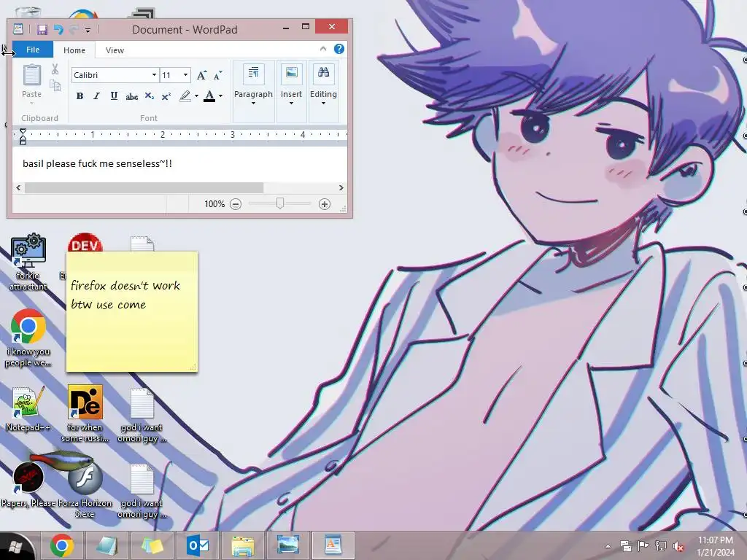Screen dimensions: 747x560
Task: Apply the font color A button
Action: pos(209,96)
